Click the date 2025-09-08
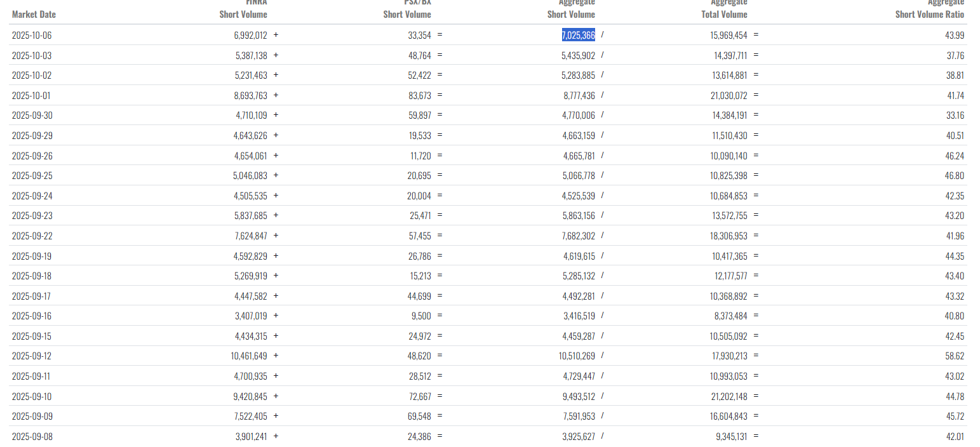Viewport: 980px width, 447px height. 32,437
